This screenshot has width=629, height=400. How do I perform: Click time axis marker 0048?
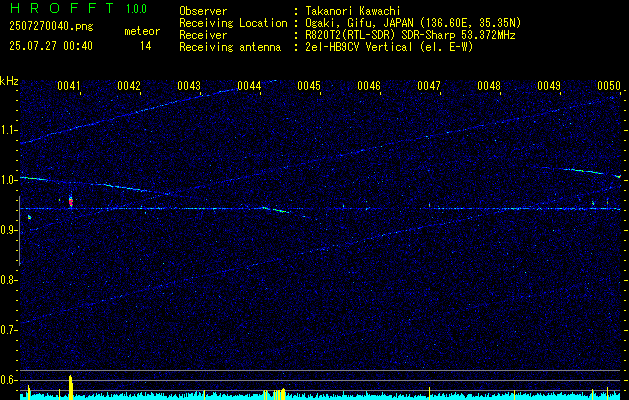(489, 85)
